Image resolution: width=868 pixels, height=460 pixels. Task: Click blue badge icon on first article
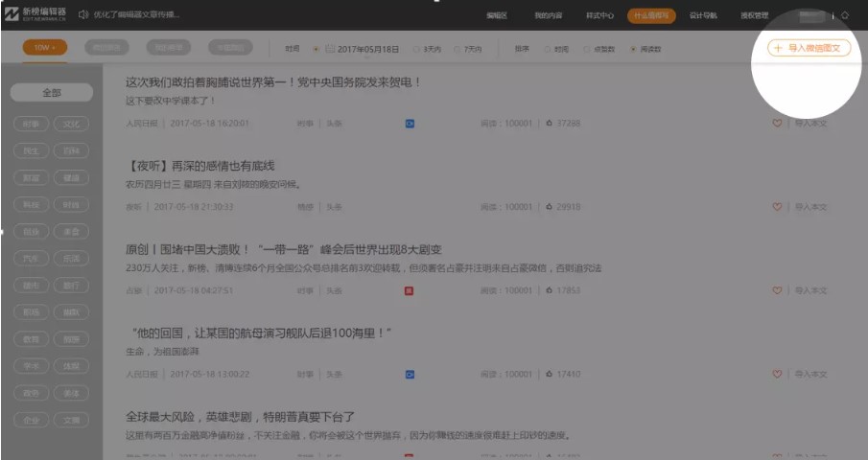click(410, 124)
